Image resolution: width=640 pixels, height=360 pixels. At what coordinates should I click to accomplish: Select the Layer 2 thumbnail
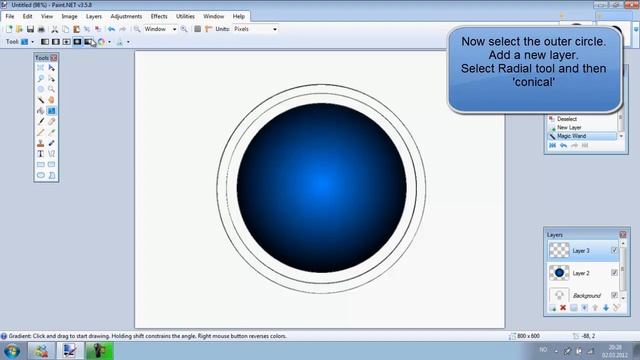point(559,273)
